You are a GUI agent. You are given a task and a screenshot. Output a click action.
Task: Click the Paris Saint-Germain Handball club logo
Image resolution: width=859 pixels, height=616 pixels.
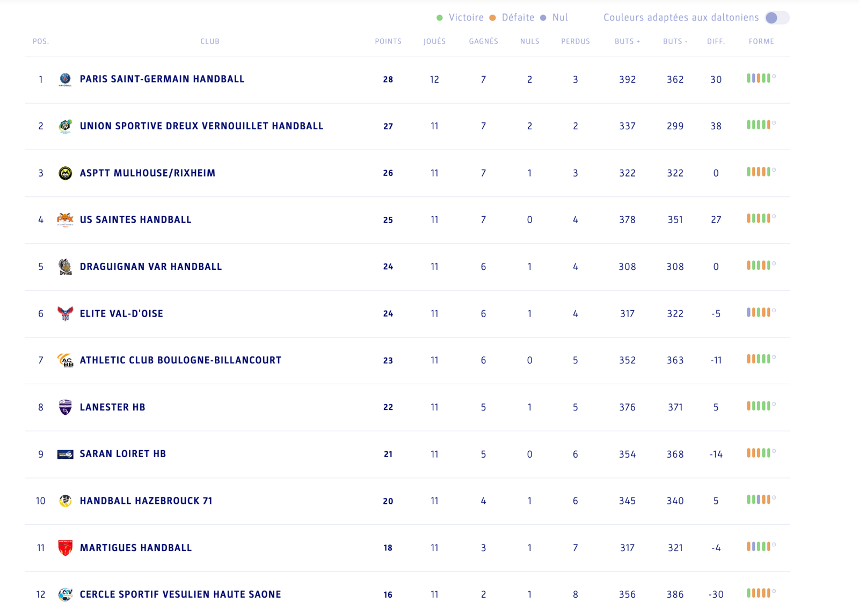[x=65, y=79]
